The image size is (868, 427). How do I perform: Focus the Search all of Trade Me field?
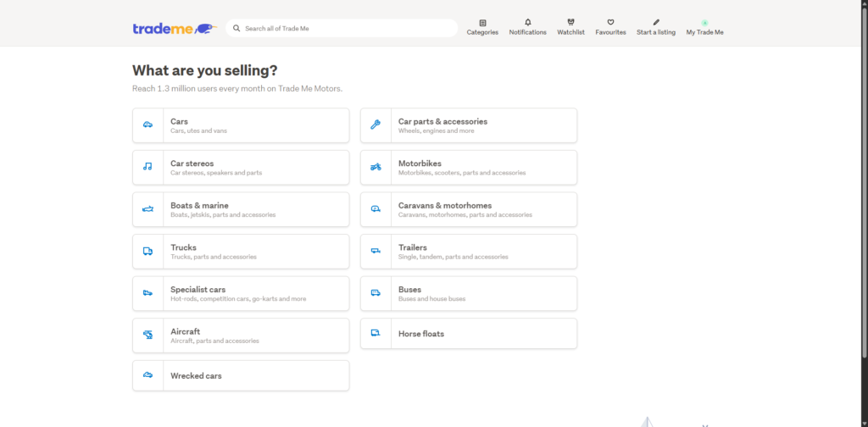click(342, 28)
